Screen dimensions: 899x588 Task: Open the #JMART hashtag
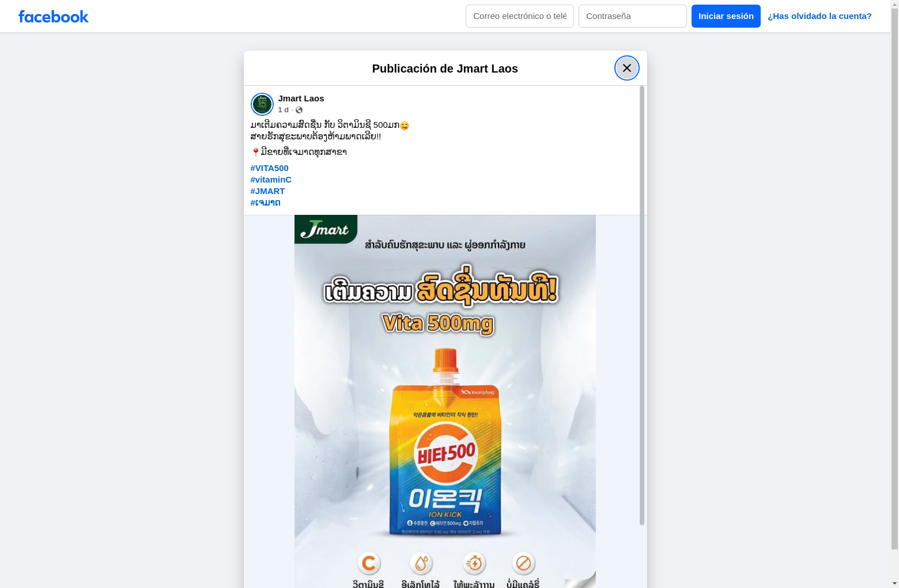coord(267,191)
